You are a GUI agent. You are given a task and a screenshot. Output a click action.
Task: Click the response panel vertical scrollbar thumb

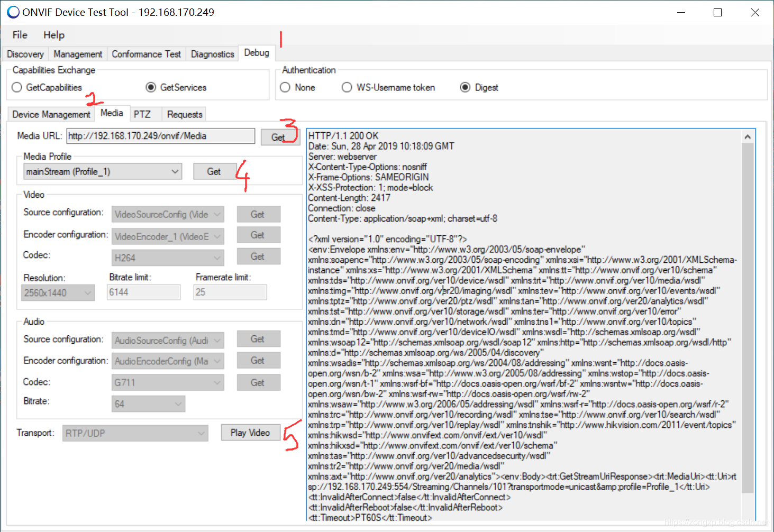click(x=748, y=318)
